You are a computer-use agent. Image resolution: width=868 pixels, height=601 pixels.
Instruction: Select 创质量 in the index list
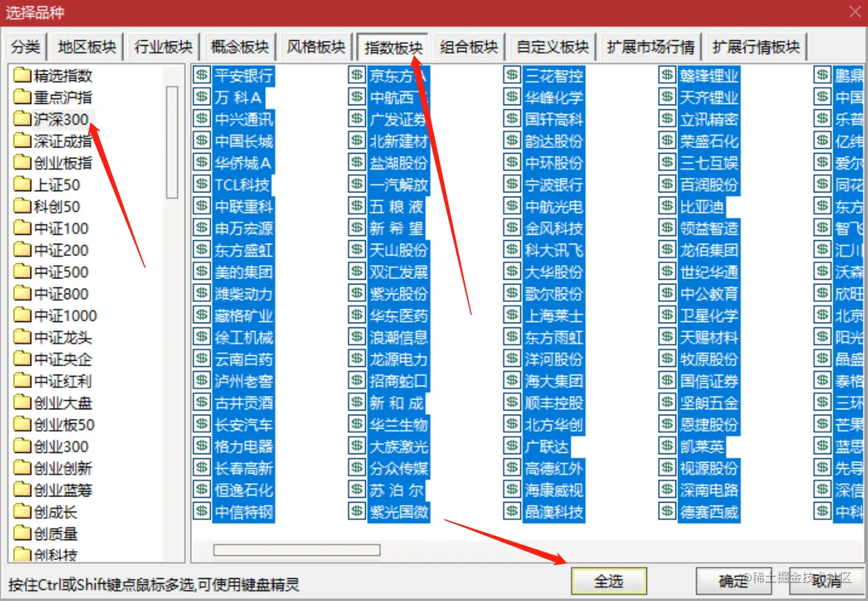tap(56, 534)
